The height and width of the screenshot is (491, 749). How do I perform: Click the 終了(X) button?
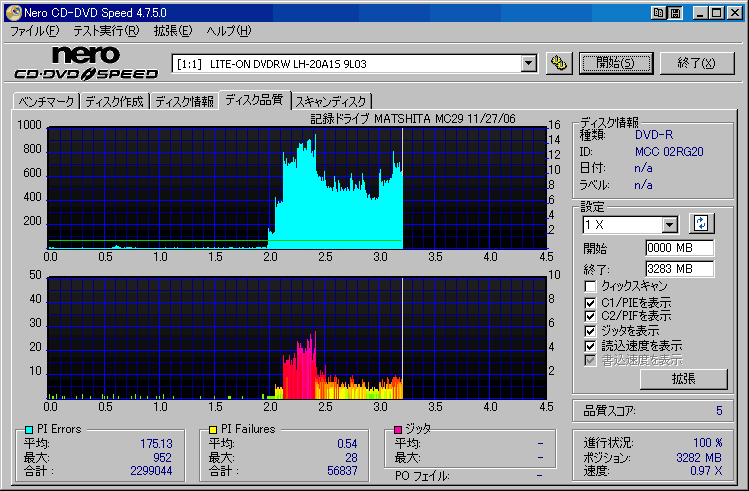pyautogui.click(x=697, y=63)
